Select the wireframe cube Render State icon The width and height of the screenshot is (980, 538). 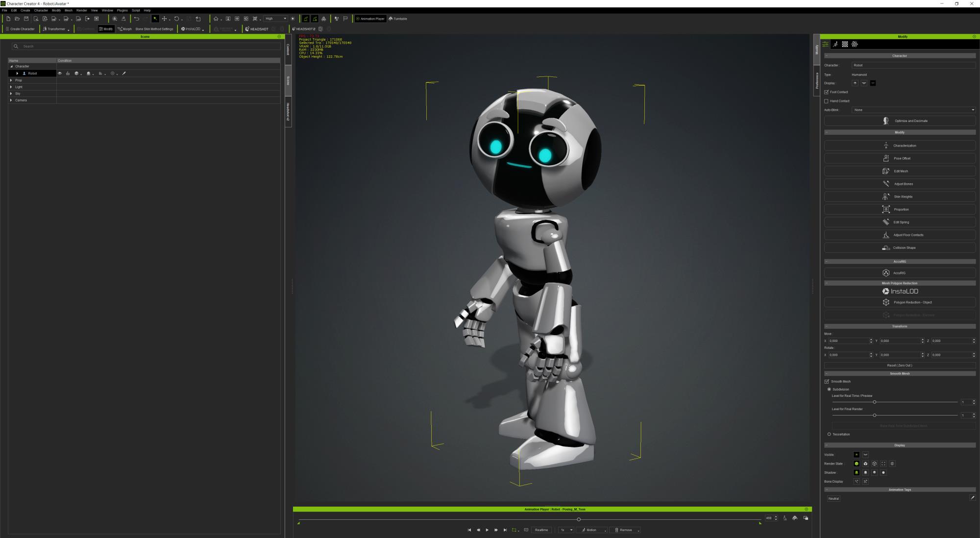click(875, 464)
